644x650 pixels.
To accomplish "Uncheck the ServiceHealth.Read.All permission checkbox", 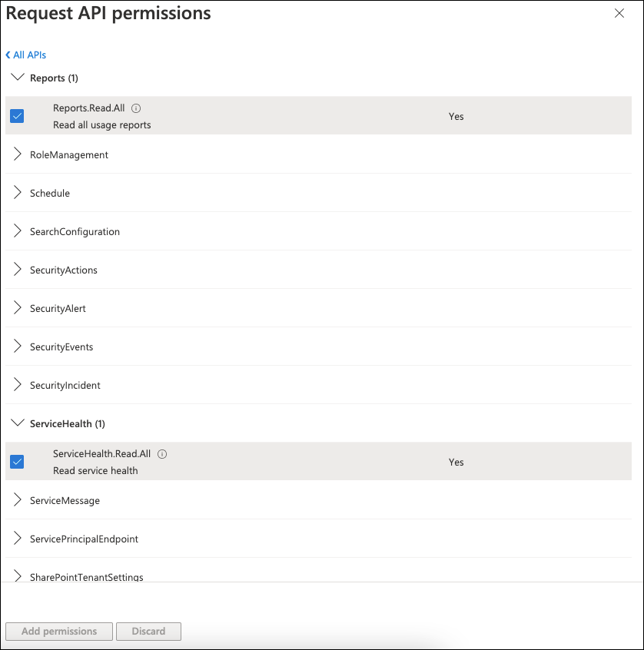I will [x=17, y=462].
